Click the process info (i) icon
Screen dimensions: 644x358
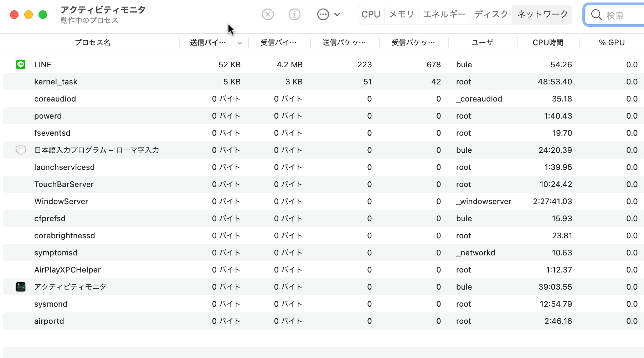pyautogui.click(x=294, y=15)
